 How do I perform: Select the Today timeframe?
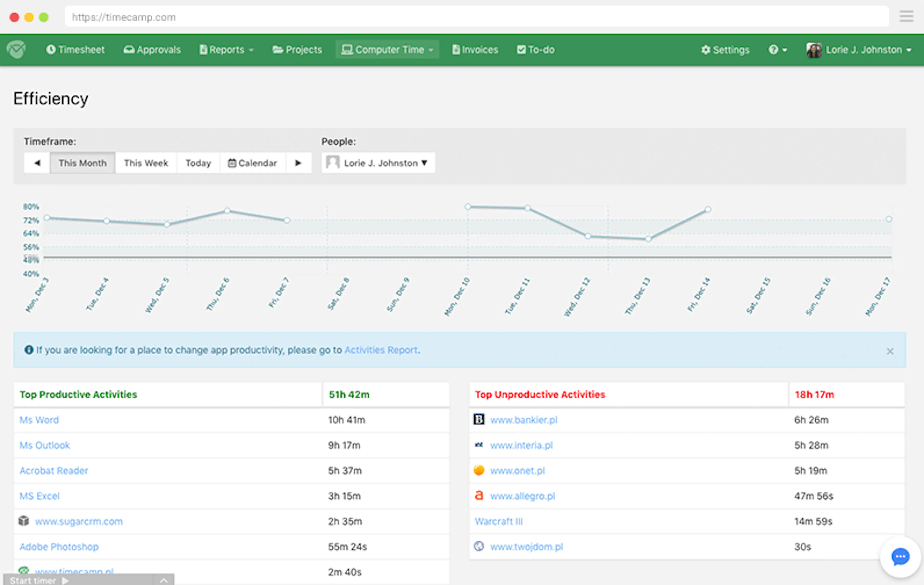coord(198,163)
